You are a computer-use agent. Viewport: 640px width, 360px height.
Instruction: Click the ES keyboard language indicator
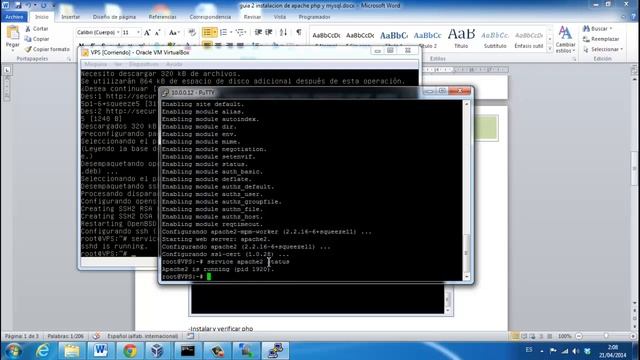[529, 350]
